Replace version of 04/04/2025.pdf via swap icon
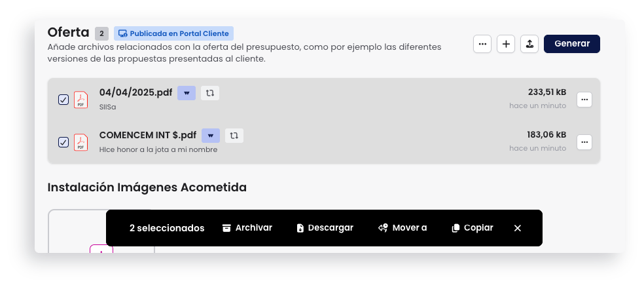 point(210,93)
